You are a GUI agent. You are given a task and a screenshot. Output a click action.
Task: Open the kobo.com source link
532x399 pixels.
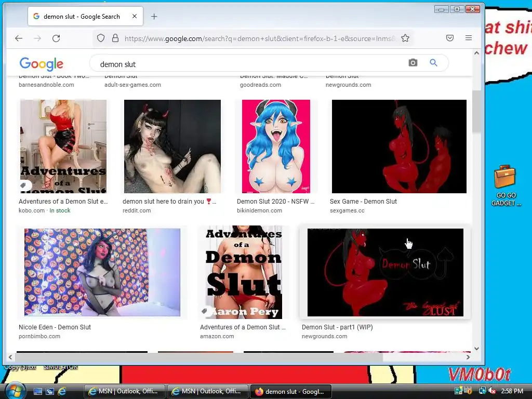32,210
